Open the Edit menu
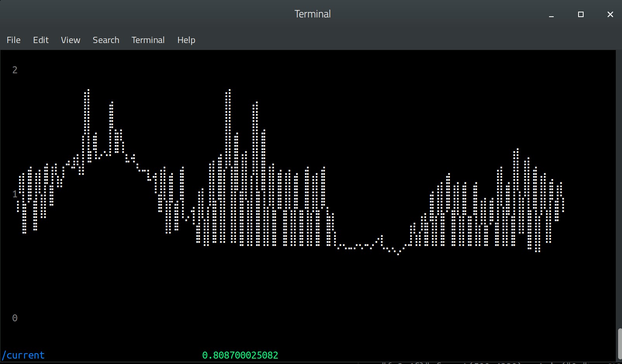This screenshot has width=622, height=364. point(41,40)
